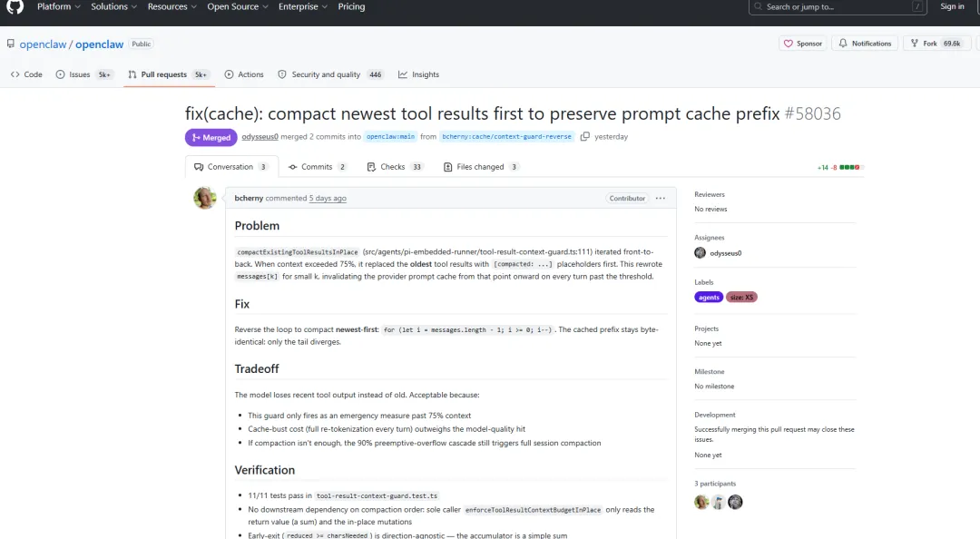
Task: Click odysseus0's assignee avatar in sidebar
Action: click(x=700, y=253)
